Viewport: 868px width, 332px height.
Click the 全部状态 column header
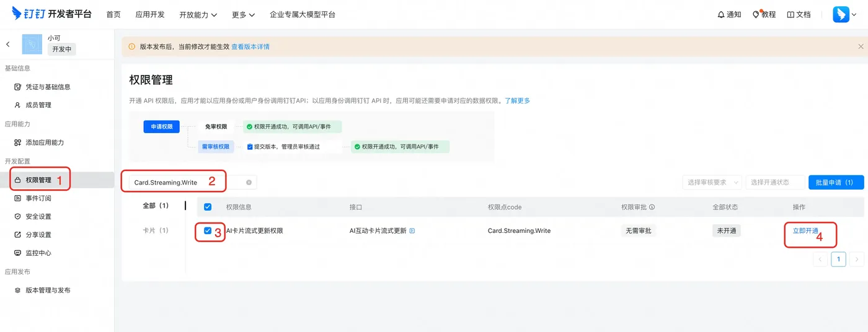pos(725,207)
